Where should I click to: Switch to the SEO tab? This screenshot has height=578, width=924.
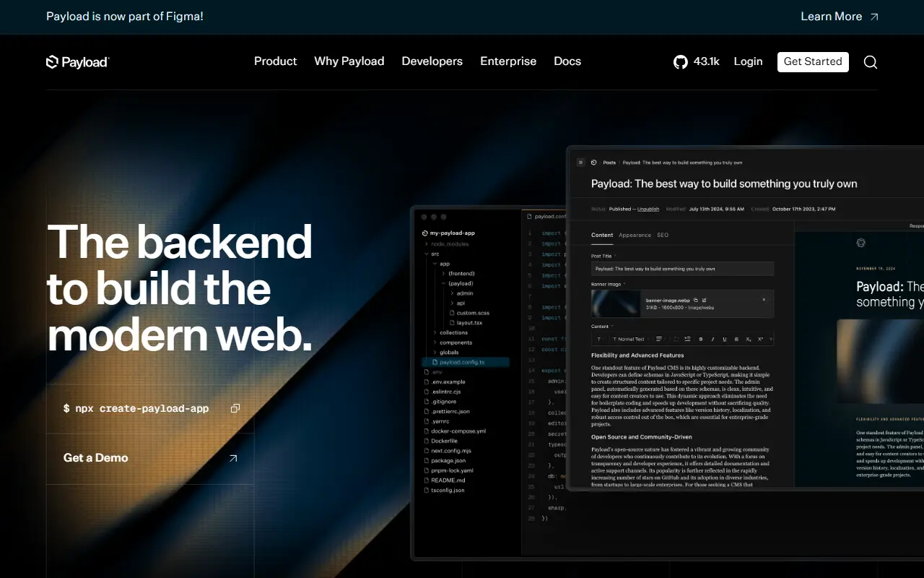coord(663,235)
